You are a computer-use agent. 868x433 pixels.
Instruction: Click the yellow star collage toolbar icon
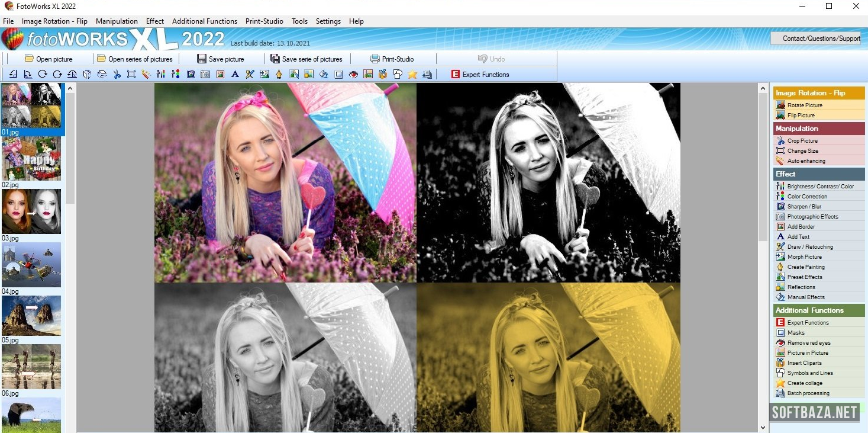(x=412, y=75)
